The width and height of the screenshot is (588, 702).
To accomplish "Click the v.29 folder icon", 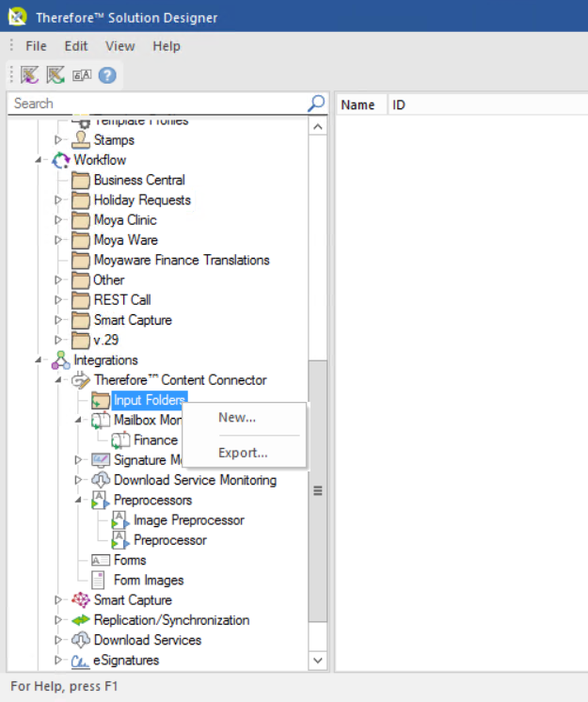I will [x=81, y=341].
